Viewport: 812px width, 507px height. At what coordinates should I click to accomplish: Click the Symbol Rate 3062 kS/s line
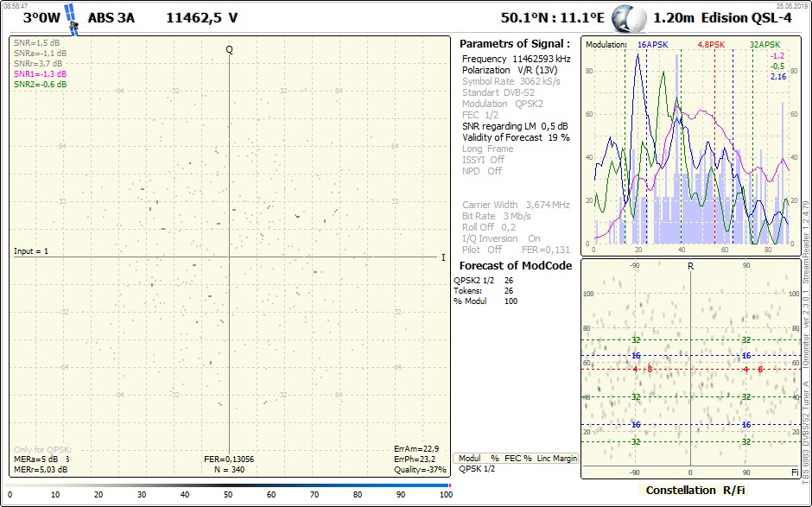511,81
